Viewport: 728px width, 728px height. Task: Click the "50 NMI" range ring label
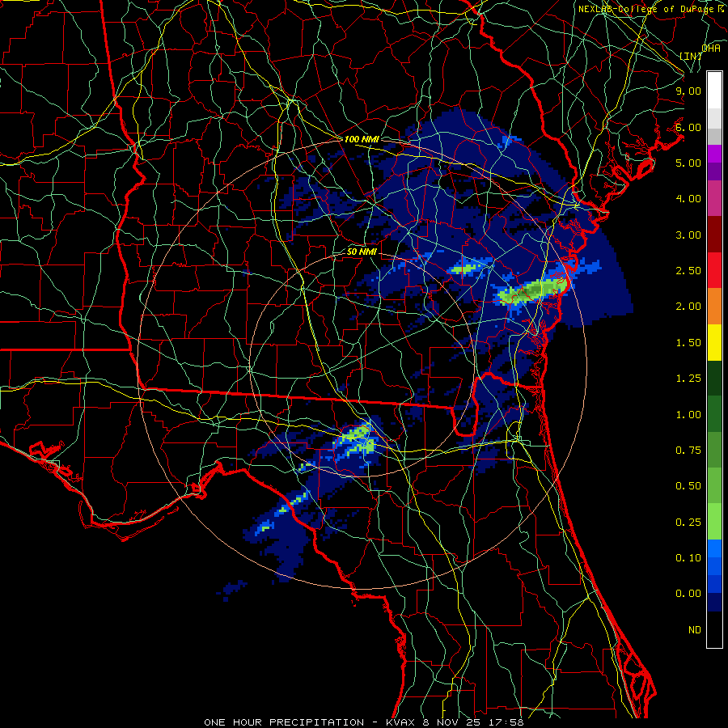click(362, 252)
